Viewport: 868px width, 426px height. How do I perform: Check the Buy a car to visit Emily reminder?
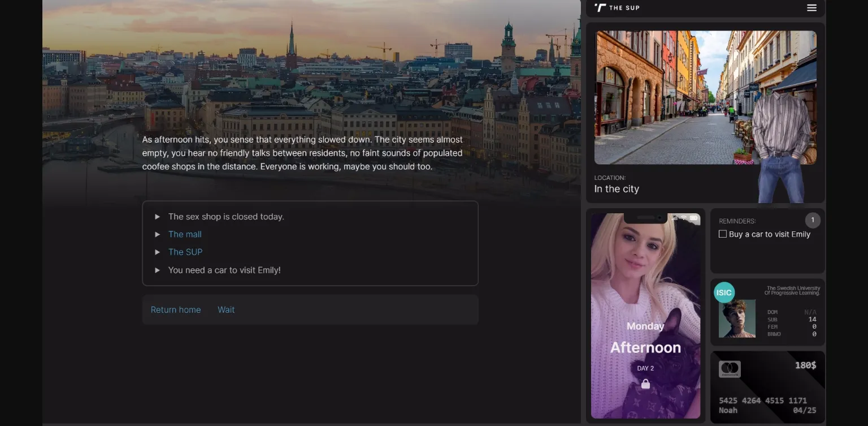(722, 234)
